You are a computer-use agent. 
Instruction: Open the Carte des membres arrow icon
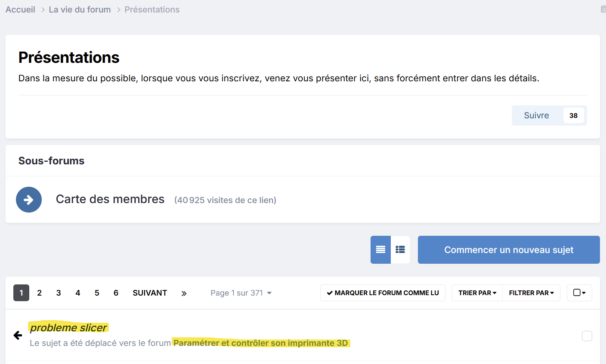pos(29,200)
